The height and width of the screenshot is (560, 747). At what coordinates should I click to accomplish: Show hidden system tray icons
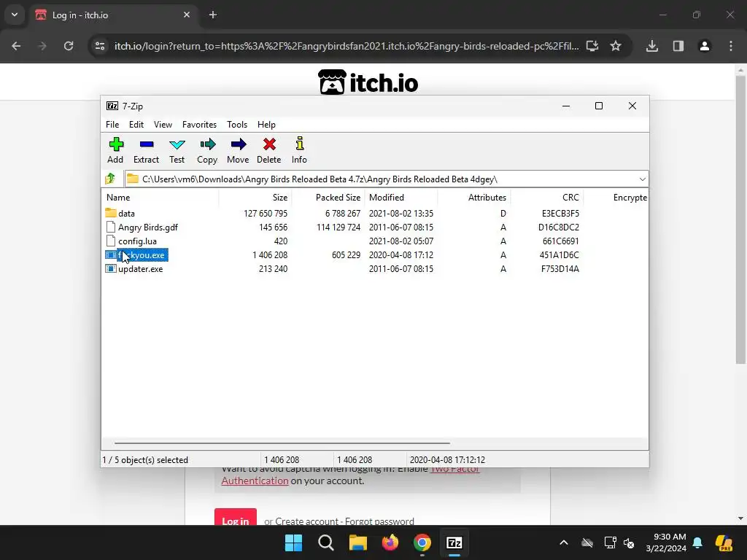564,542
